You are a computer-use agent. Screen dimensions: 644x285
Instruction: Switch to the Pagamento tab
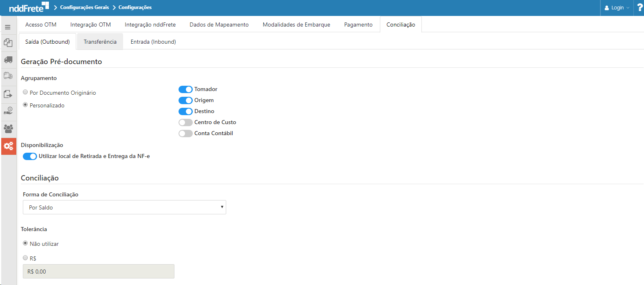pos(358,24)
